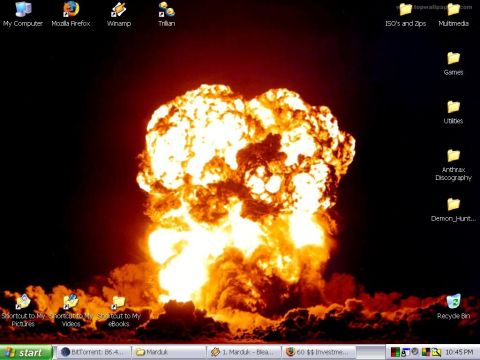
Task: Open the Windows start menu
Action: click(26, 352)
